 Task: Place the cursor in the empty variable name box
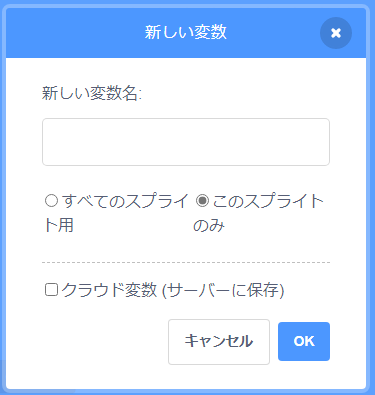(186, 142)
